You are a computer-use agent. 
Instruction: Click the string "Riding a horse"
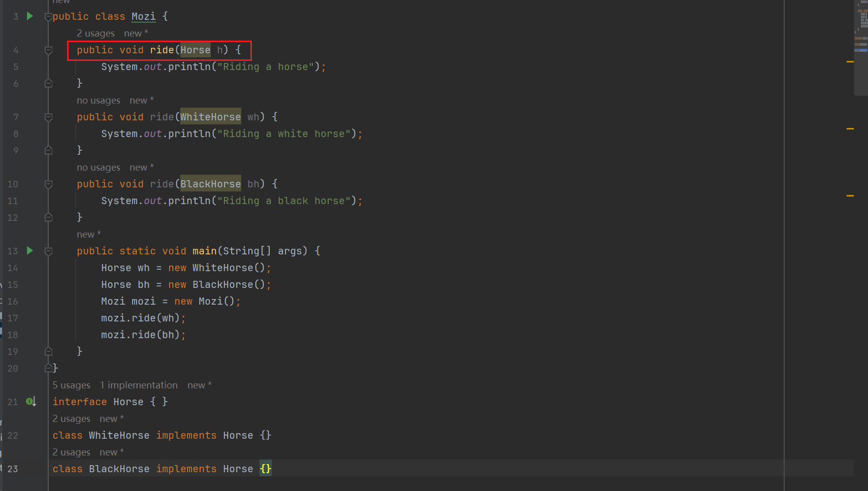tap(266, 67)
